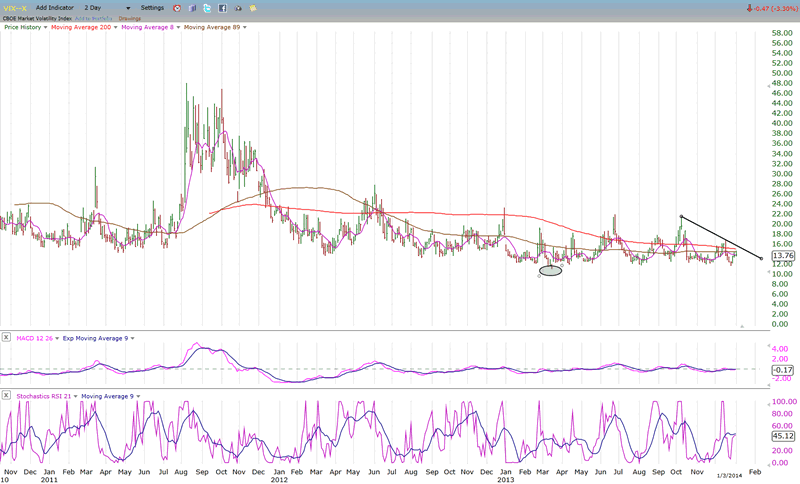Close the MACD indicator pane
This screenshot has height=484, width=800.
tap(6, 340)
